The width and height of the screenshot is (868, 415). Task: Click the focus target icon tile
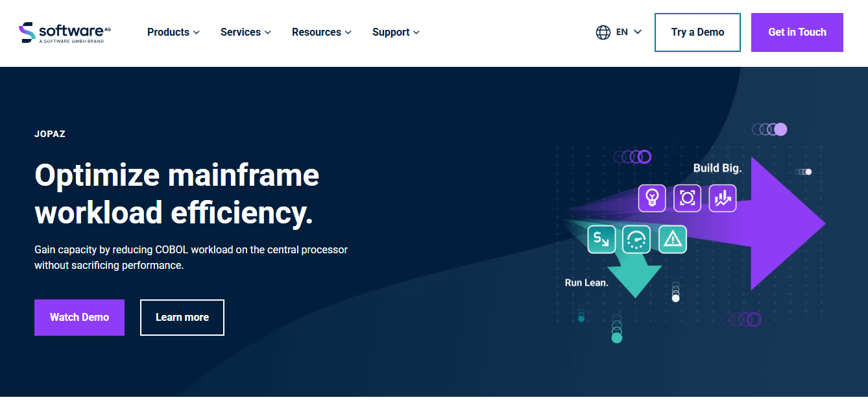(687, 198)
